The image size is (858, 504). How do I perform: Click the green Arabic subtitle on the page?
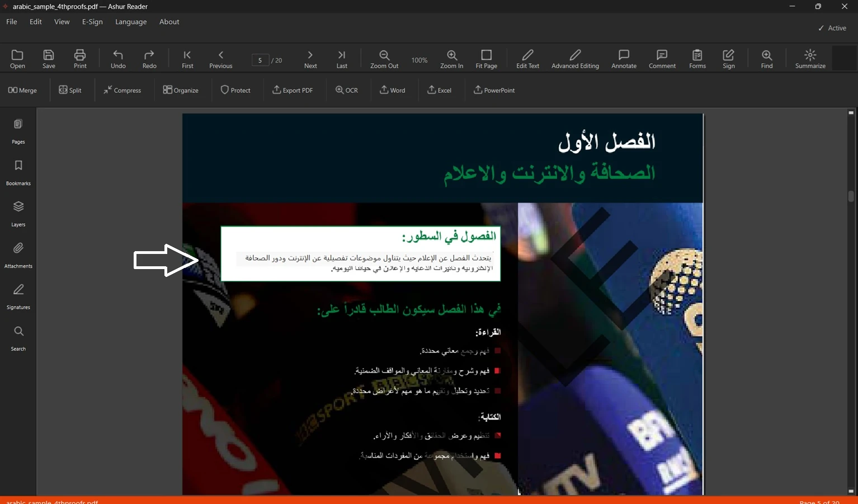[x=549, y=173]
